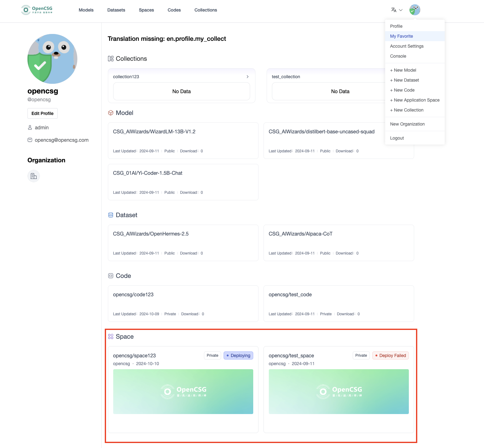This screenshot has height=448, width=484.
Task: Expand collection123 with its chevron arrow
Action: pos(247,77)
